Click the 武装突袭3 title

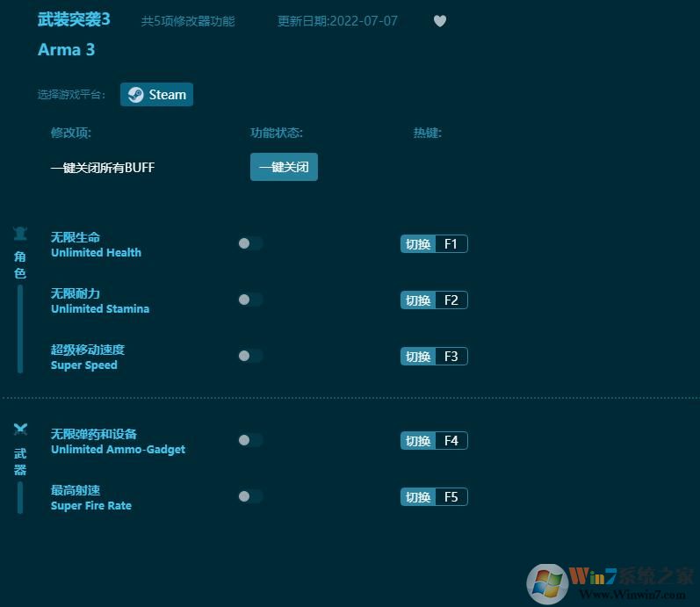[74, 19]
